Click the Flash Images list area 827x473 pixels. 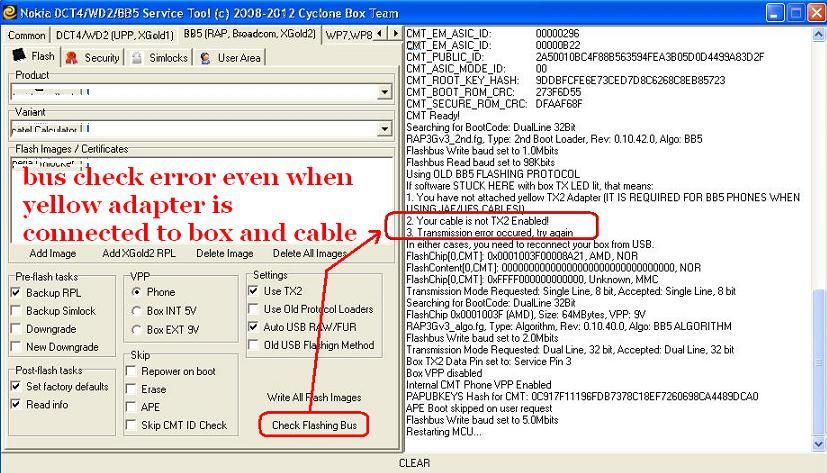(202, 200)
